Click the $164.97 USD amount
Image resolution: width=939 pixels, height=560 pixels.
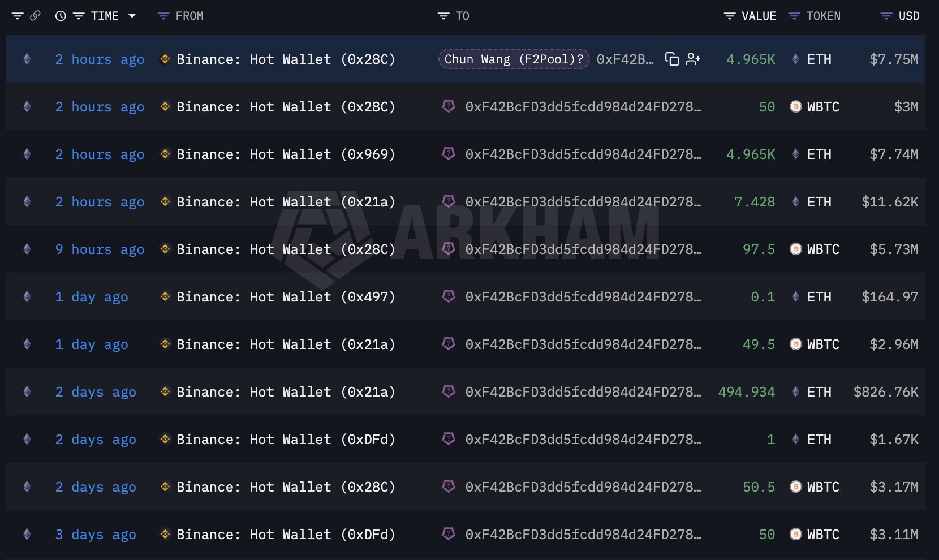[x=890, y=297]
